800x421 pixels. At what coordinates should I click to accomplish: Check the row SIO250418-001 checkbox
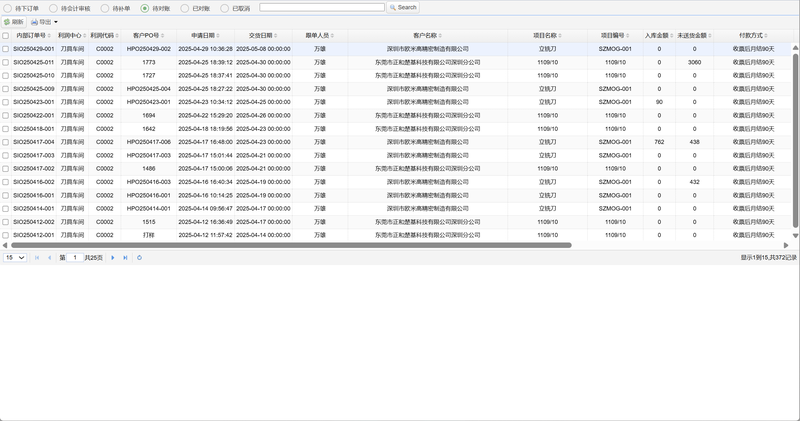(6, 129)
